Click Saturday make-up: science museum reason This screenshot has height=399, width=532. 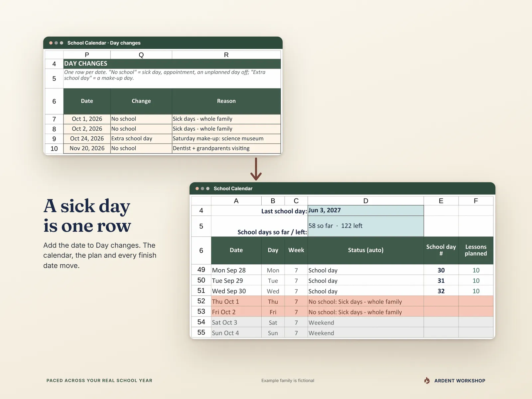tap(226, 139)
